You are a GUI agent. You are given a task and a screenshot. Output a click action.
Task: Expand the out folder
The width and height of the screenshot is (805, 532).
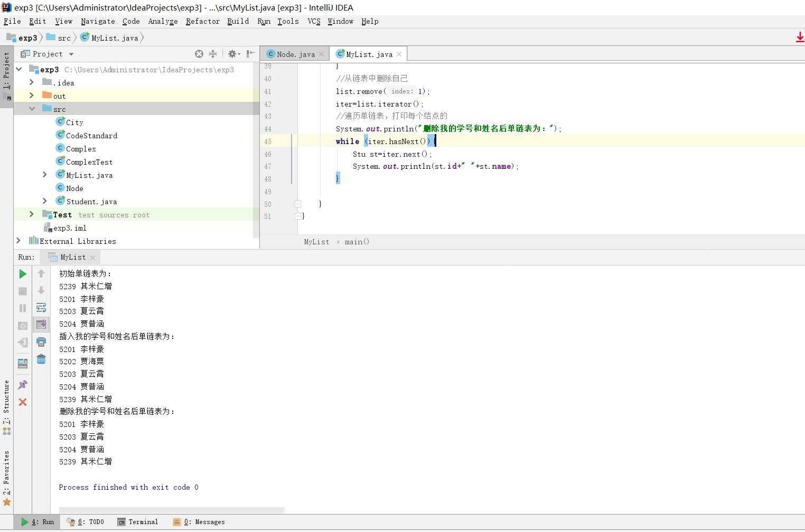[32, 96]
